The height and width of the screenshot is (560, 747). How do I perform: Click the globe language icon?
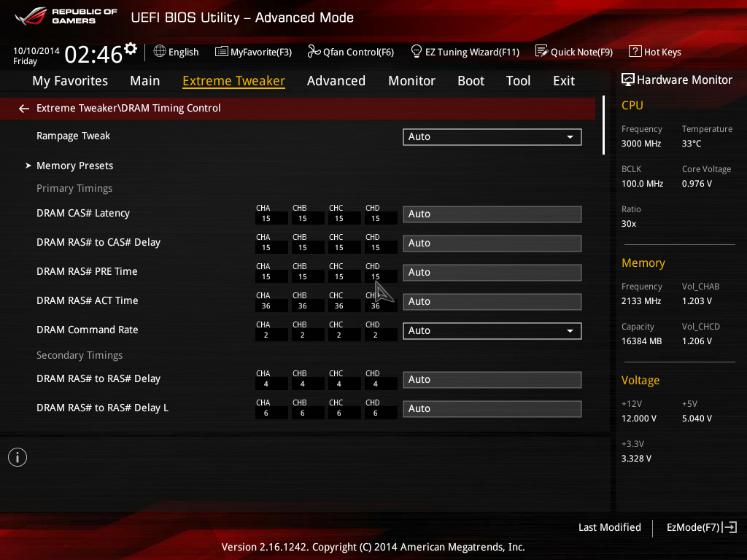[160, 51]
